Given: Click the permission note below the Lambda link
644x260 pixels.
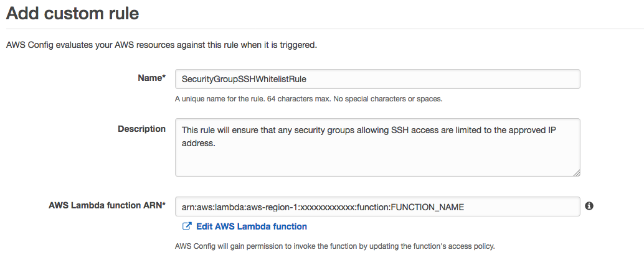Looking at the screenshot, I should click(334, 246).
